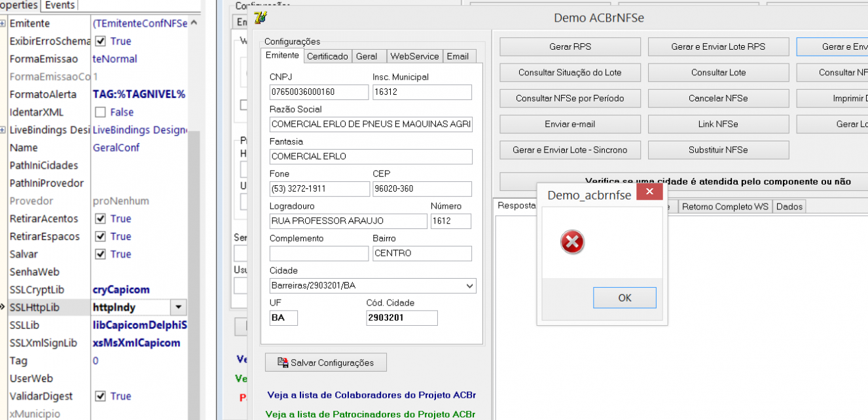Click the Salvar Configurações disk icon
Viewport: 868px width, 420px height.
(x=283, y=362)
